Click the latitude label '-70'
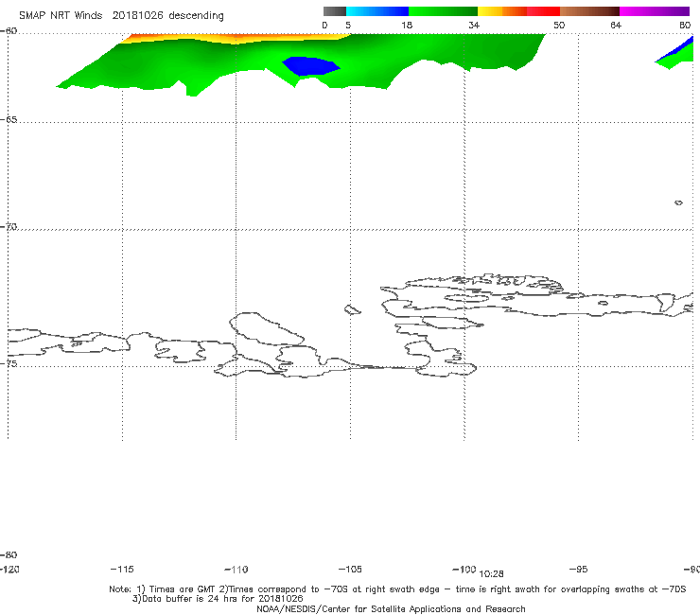 click(x=9, y=227)
